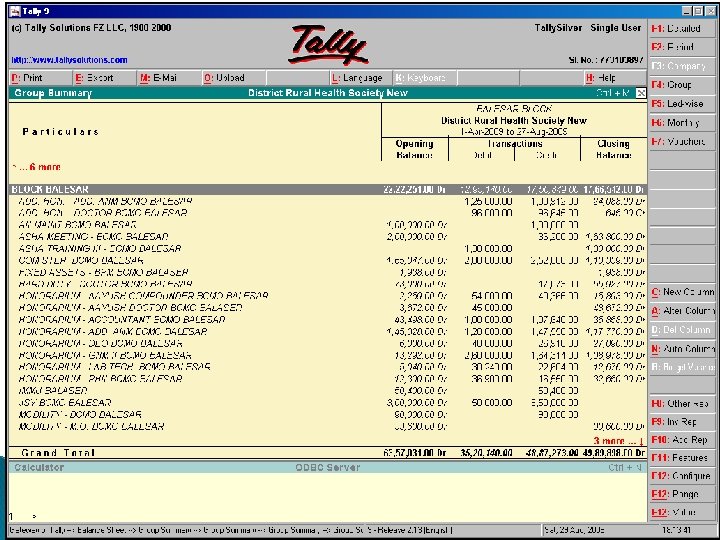Image resolution: width=720 pixels, height=540 pixels.
Task: Select the MMU BALASER ledger row
Action: coord(328,391)
